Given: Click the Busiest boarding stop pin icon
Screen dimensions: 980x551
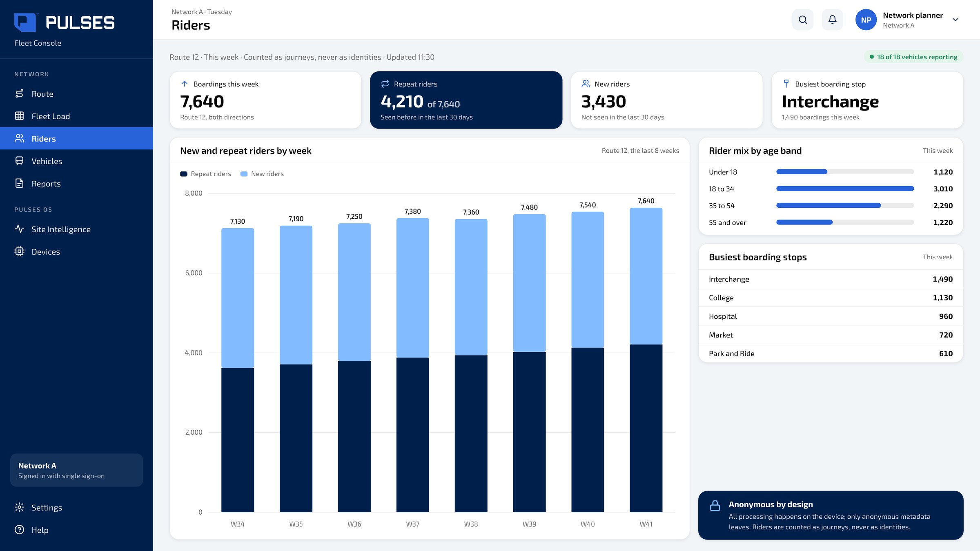Looking at the screenshot, I should click(x=786, y=84).
